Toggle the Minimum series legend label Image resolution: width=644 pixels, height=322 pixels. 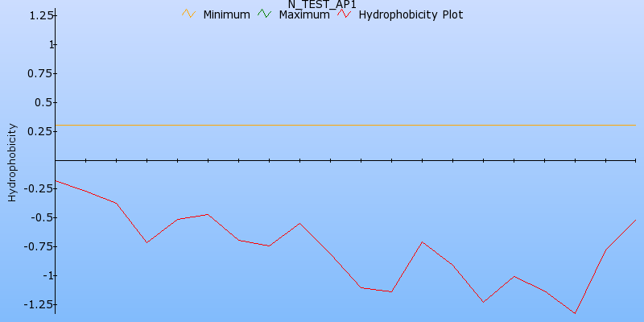(226, 14)
